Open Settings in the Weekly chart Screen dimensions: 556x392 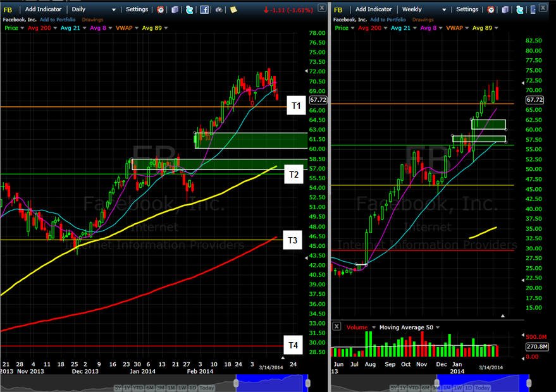pos(467,9)
